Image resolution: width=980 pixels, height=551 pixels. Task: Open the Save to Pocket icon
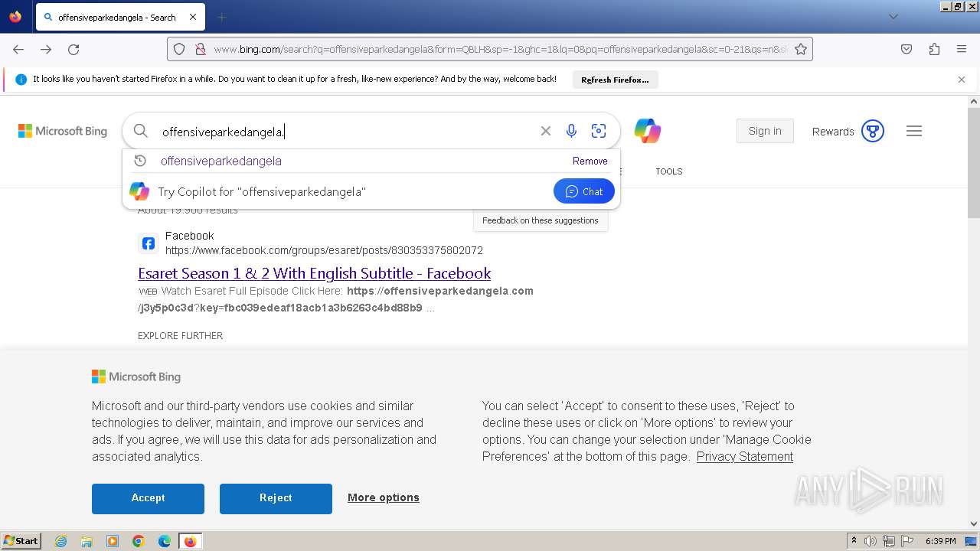click(906, 49)
